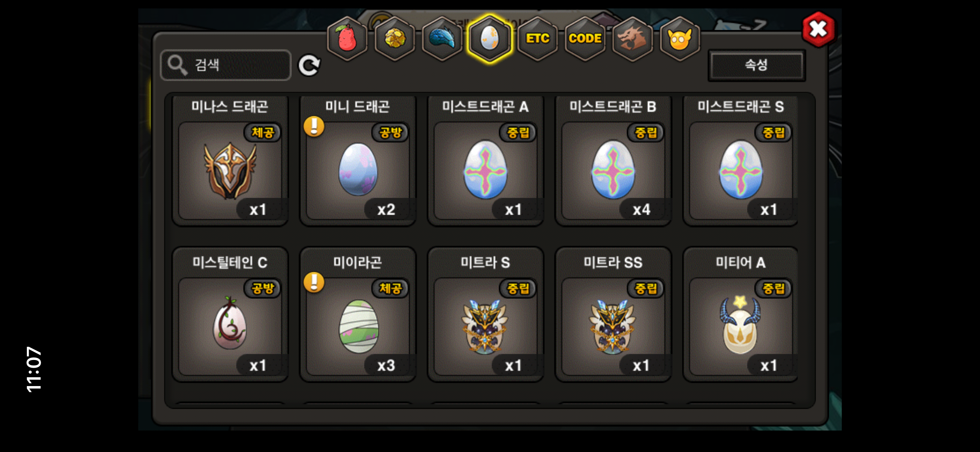Open the highlighted egg inventory tab
This screenshot has height=452, width=980.
[x=490, y=38]
